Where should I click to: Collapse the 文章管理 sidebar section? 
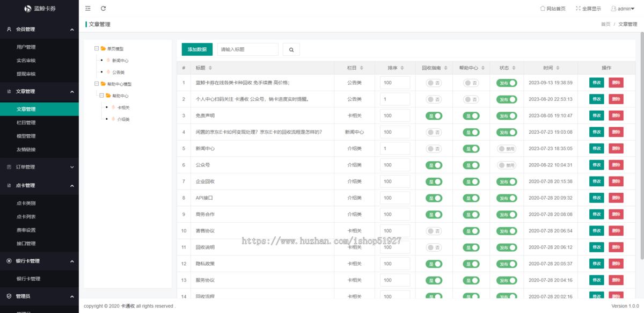(39, 91)
